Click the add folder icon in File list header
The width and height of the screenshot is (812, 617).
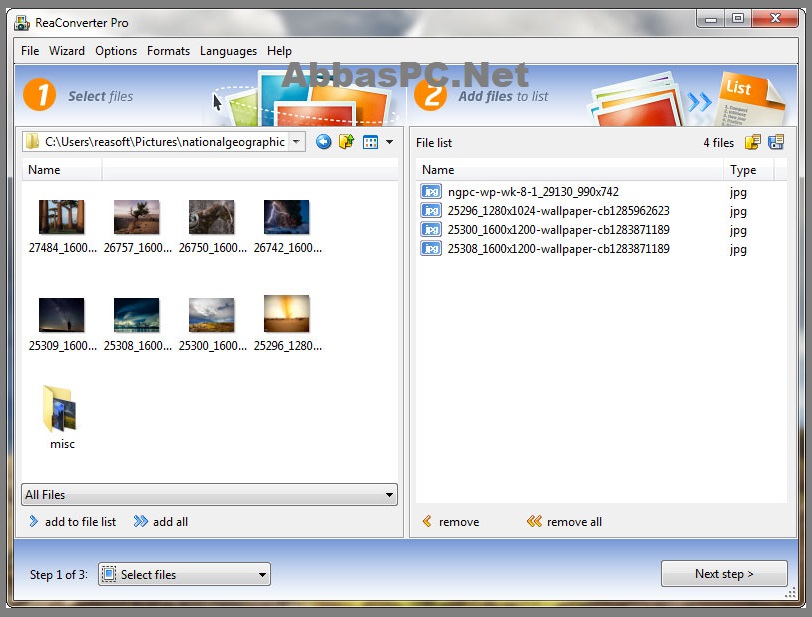tap(752, 142)
